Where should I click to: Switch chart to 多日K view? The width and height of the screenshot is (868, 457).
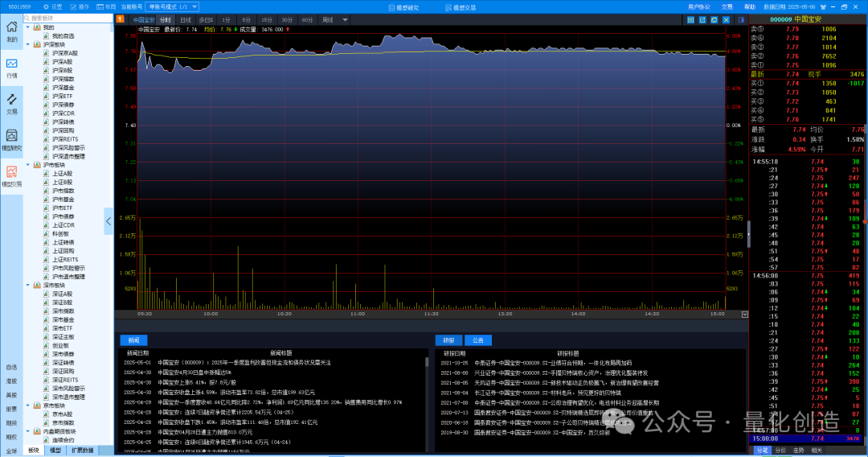tap(206, 20)
